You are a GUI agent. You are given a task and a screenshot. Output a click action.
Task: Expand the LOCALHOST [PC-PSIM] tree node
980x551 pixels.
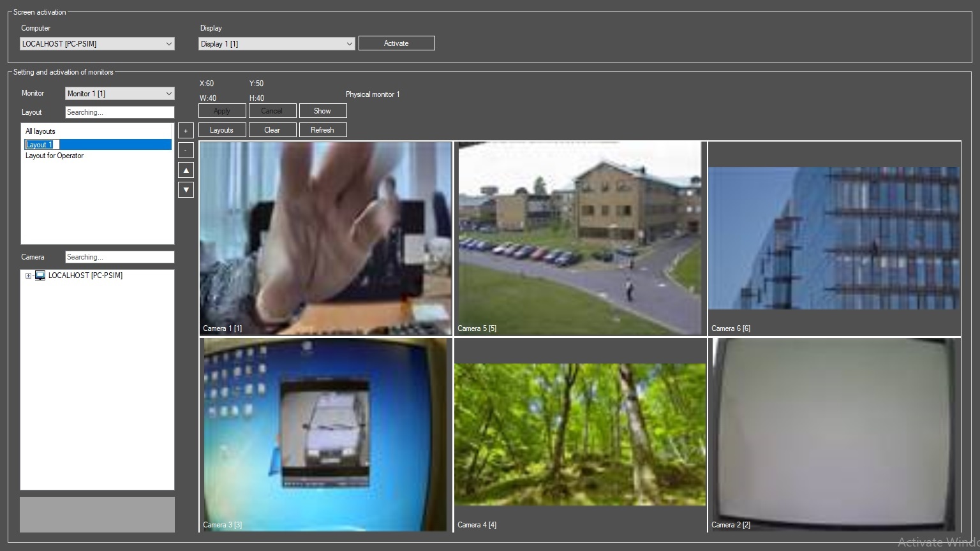point(28,275)
